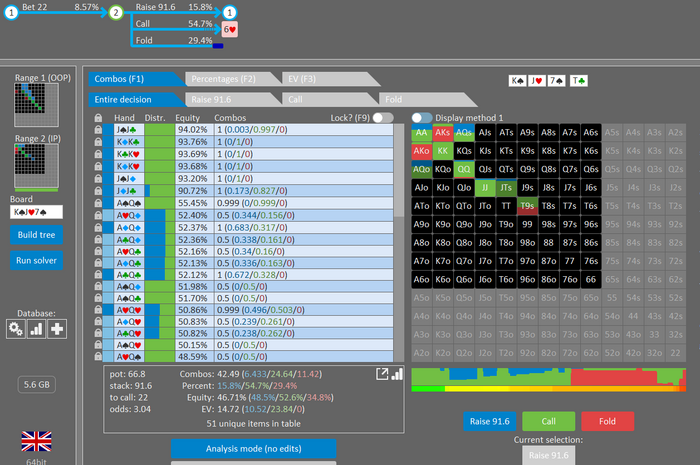Viewport: 700px width, 465px height.
Task: Lock the 52.40% equity row
Action: click(x=98, y=215)
